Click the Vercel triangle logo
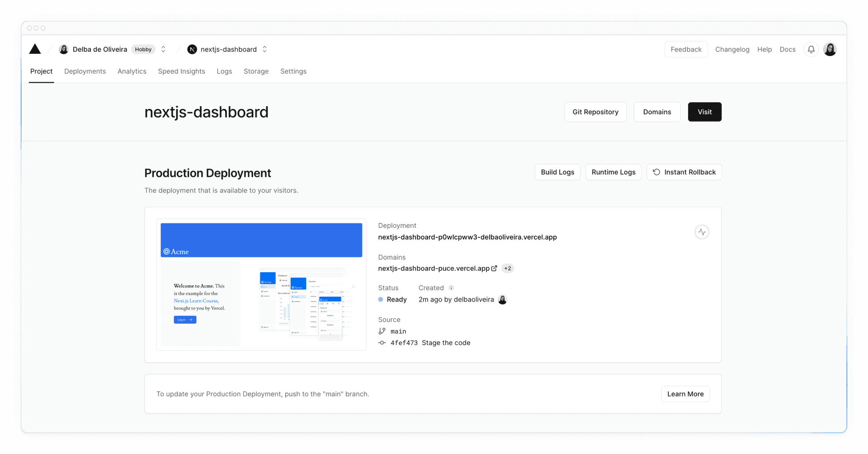 (35, 49)
